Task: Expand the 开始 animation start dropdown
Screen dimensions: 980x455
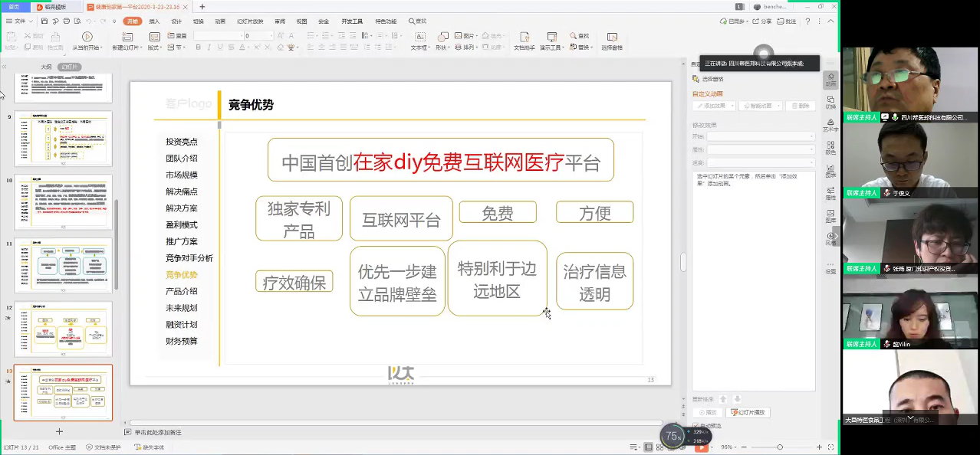Action: 760,136
